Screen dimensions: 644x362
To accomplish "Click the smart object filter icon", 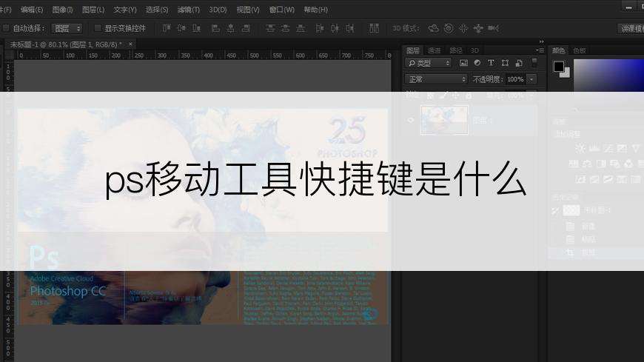I will coord(518,64).
